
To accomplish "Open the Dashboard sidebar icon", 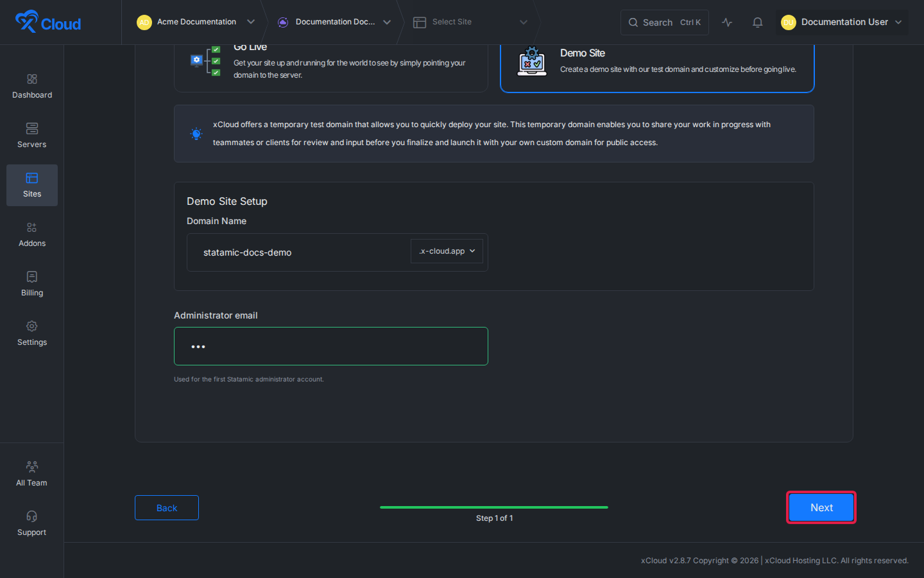I will point(32,79).
